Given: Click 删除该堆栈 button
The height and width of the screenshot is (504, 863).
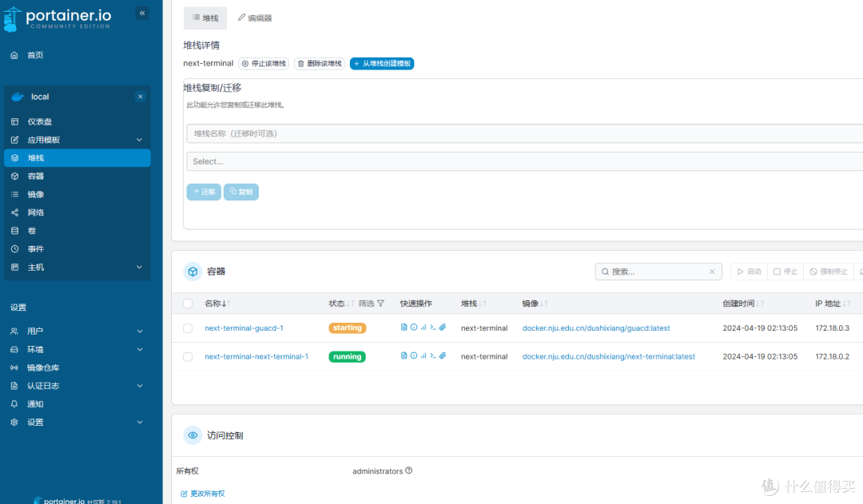Looking at the screenshot, I should [320, 64].
